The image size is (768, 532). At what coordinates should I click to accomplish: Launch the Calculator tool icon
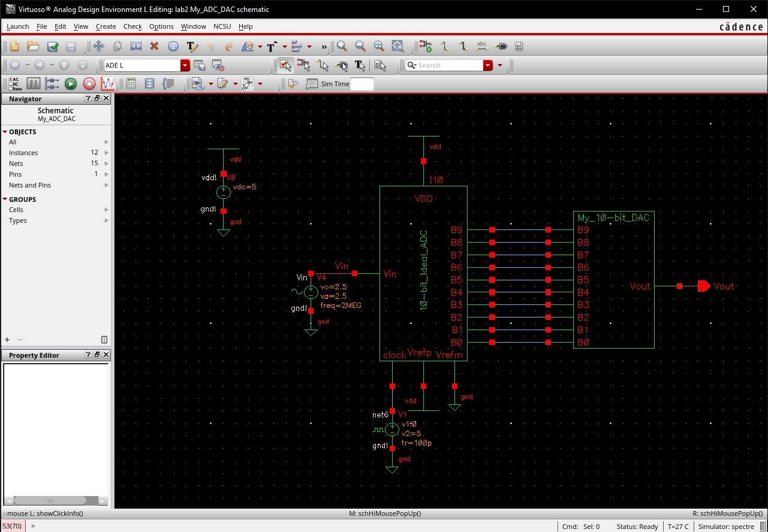point(131,84)
